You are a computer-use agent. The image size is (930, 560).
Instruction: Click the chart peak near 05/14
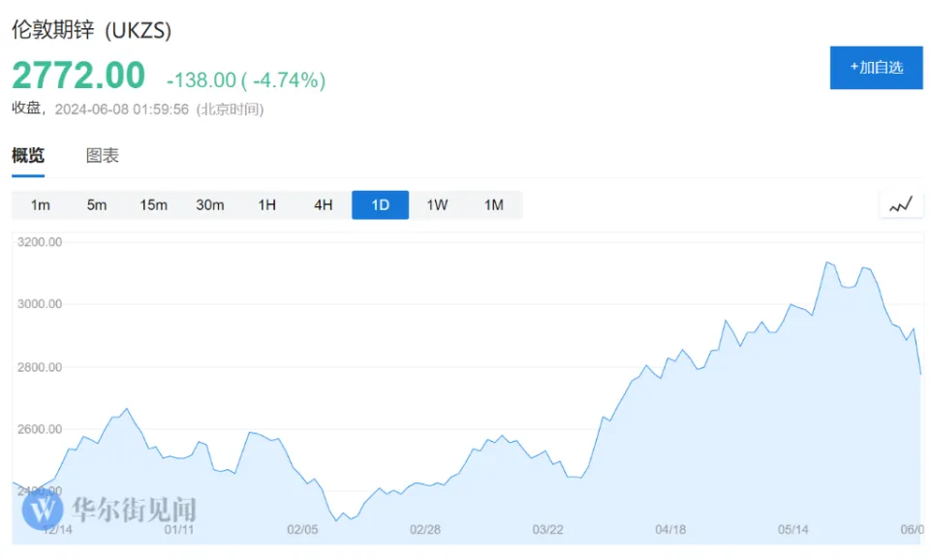pyautogui.click(x=827, y=262)
